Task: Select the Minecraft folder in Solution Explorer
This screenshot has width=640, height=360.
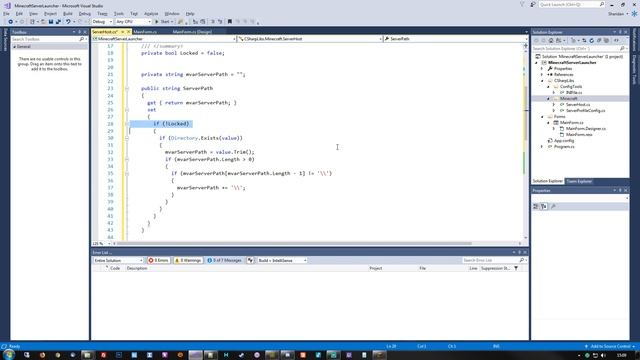Action: (568, 98)
